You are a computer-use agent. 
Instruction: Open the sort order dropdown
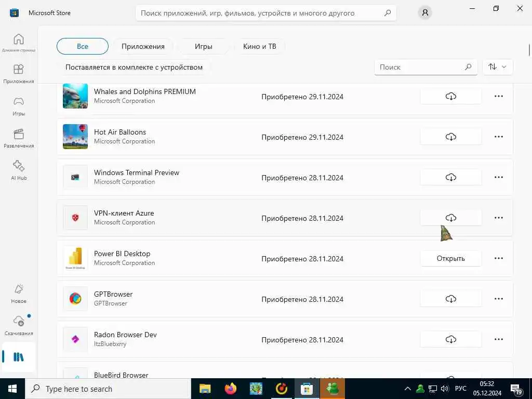coord(497,67)
